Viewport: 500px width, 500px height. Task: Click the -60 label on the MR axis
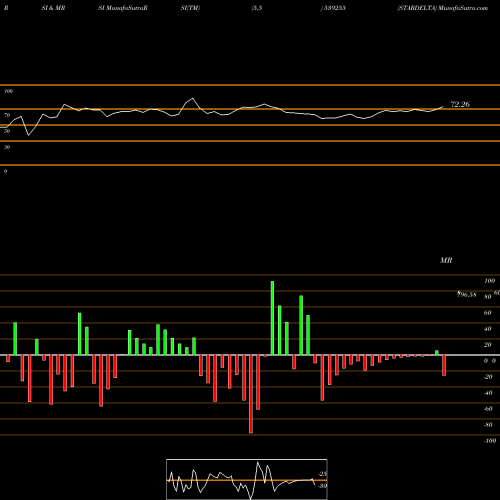(x=488, y=409)
